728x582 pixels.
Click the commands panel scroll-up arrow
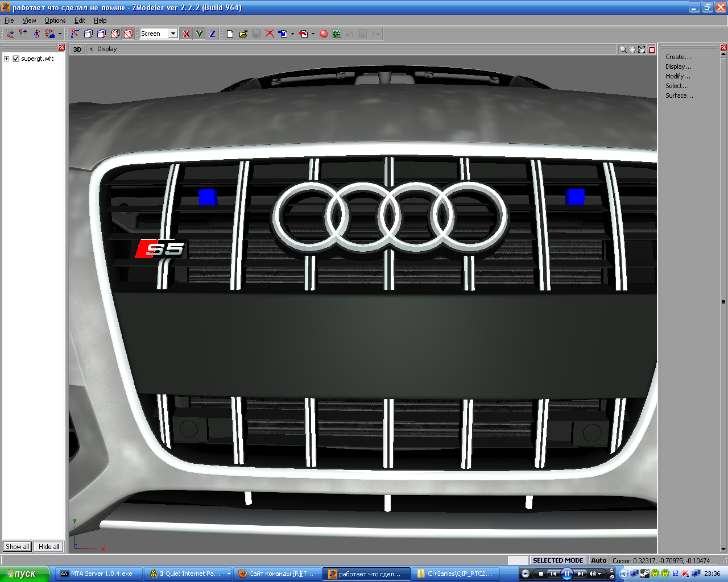723,55
